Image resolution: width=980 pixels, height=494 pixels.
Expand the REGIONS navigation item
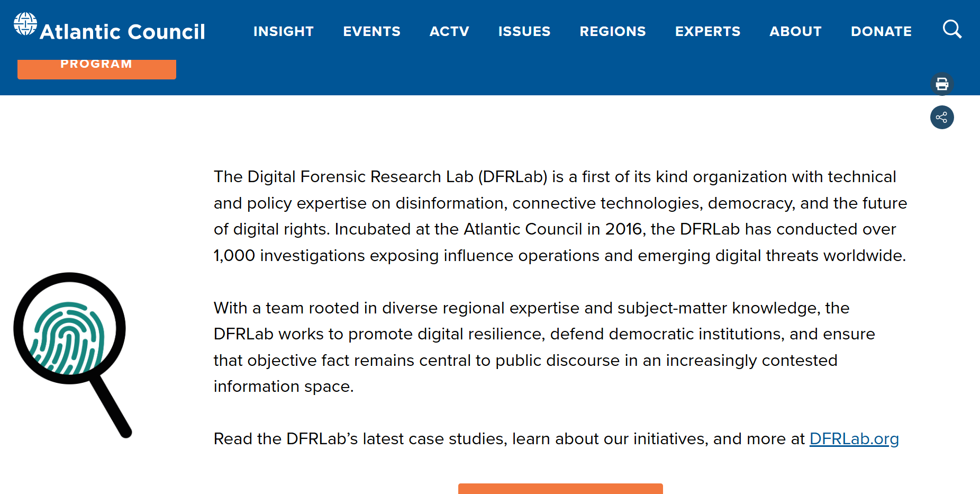[x=612, y=31]
